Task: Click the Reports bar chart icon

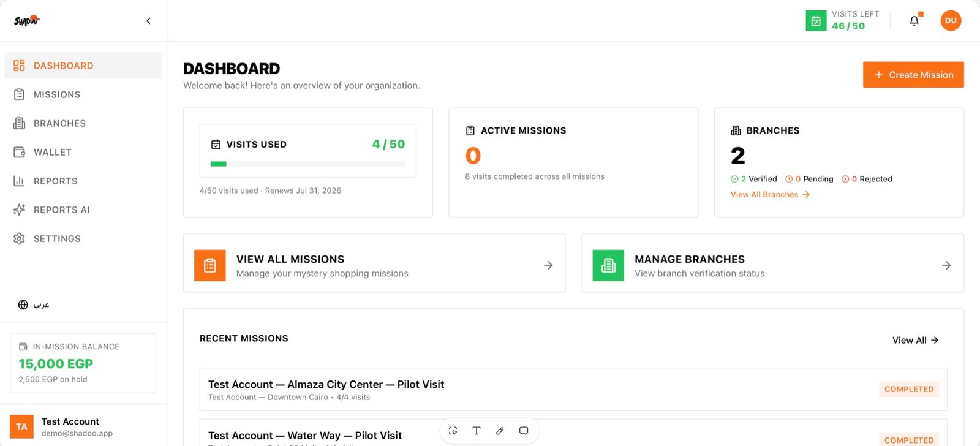Action: tap(19, 181)
